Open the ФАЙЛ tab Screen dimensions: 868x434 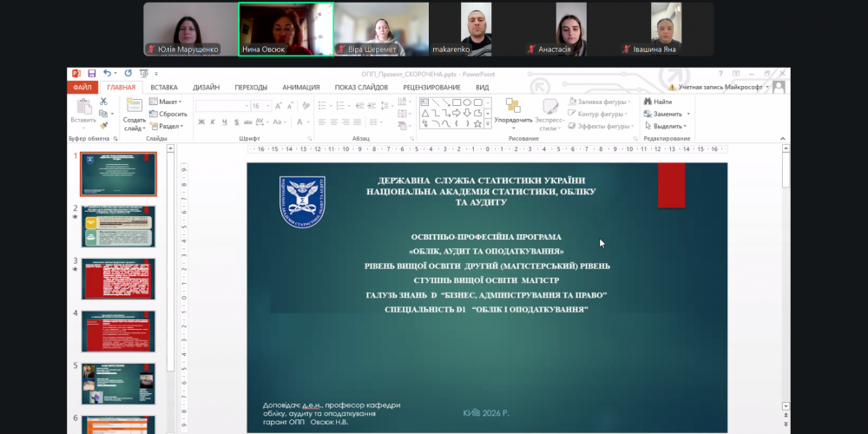coord(82,88)
